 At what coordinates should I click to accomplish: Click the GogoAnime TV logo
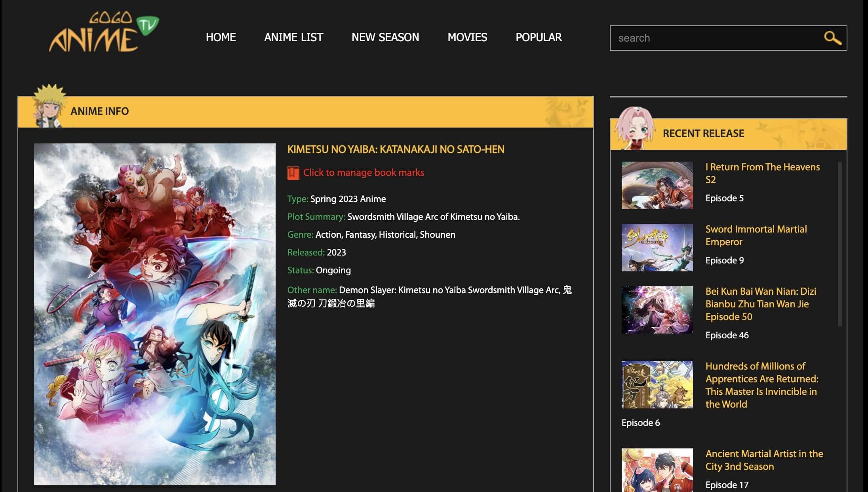(x=104, y=33)
